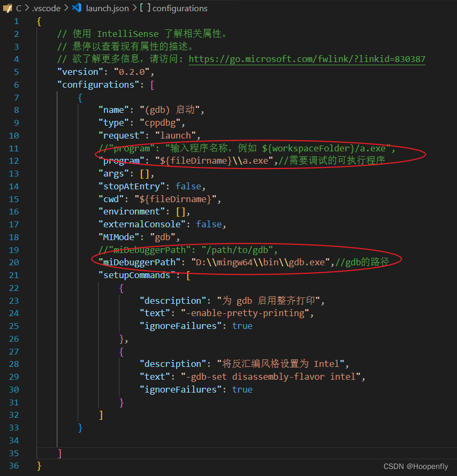The image size is (457, 476).
Task: Open the 'C' breadcrumb folder
Action: pyautogui.click(x=19, y=8)
